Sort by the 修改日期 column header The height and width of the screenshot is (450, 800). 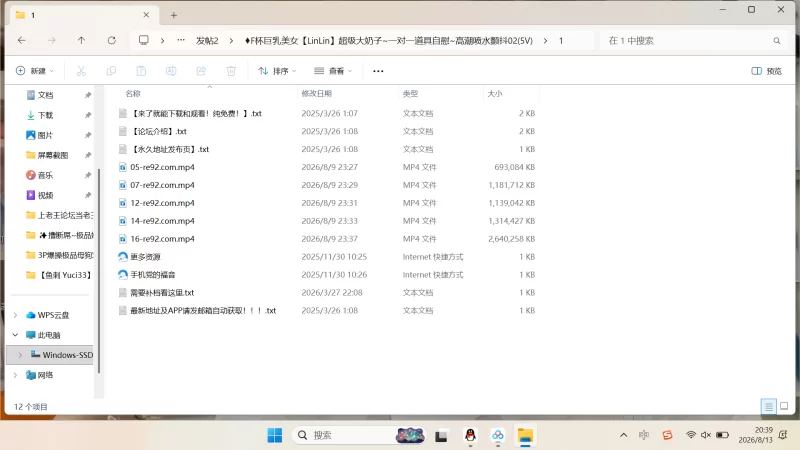[316, 93]
